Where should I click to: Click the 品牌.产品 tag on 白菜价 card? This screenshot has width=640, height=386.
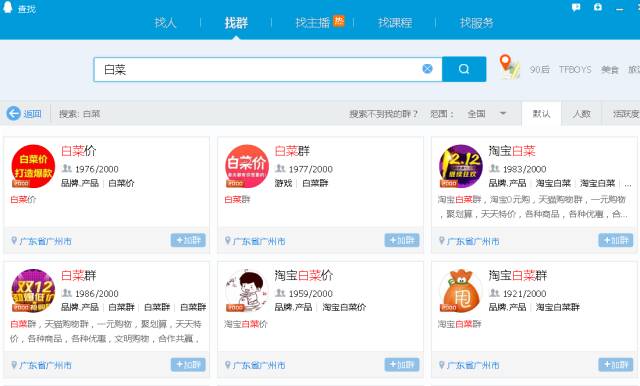[x=80, y=183]
